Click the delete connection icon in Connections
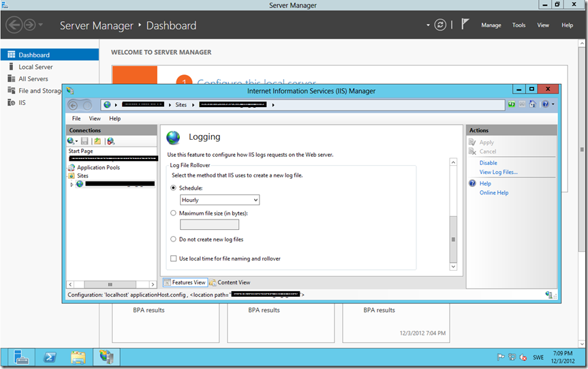588x369 pixels. click(110, 141)
